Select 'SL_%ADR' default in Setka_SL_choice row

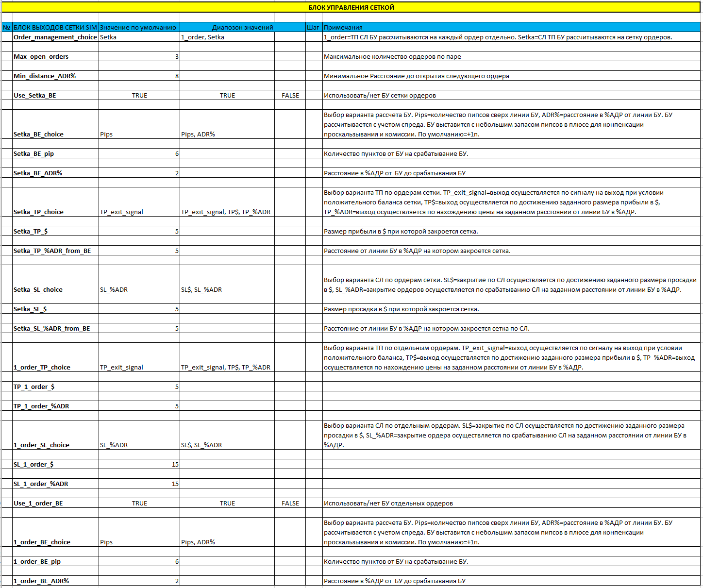point(139,280)
